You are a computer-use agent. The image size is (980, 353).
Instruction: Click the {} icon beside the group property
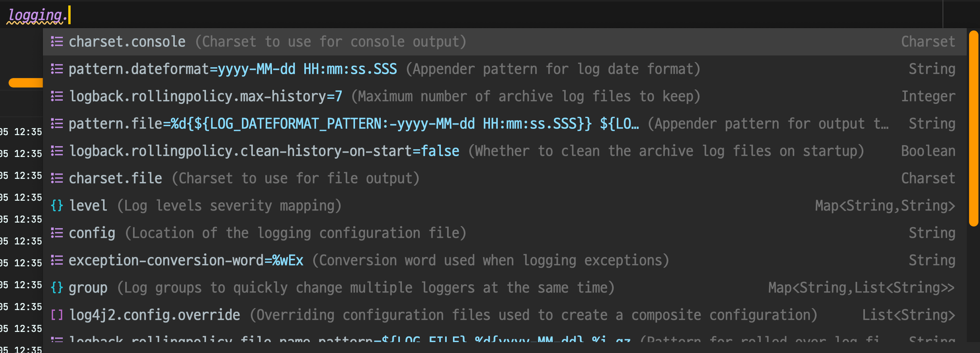click(57, 287)
